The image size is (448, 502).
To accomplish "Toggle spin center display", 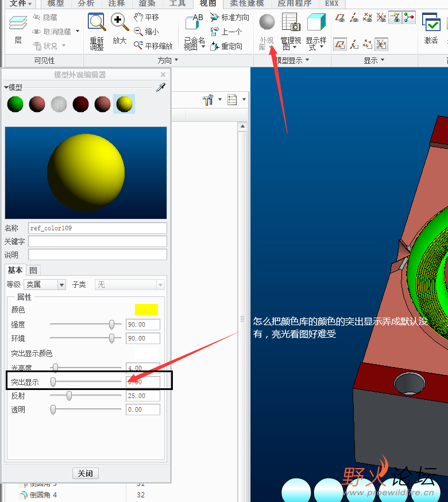I will coord(409,17).
